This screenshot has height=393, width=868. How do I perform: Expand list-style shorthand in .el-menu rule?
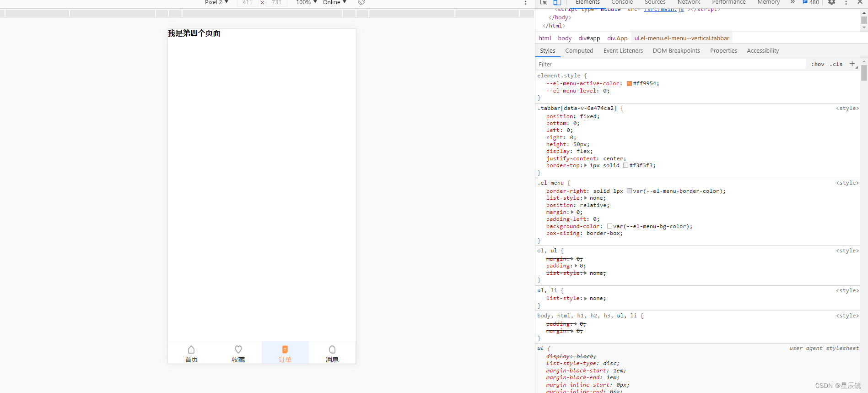586,198
